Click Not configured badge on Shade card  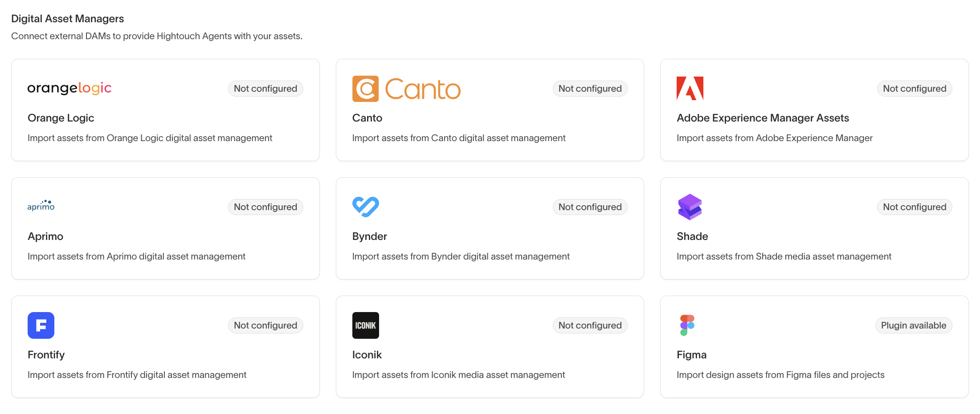915,207
